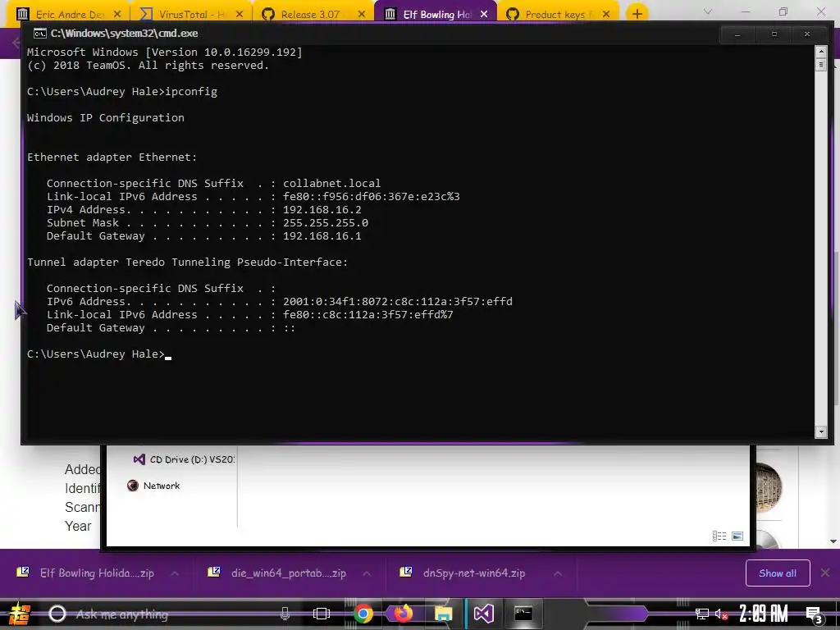Click the taskbar clock showing 2:09 AM
The width and height of the screenshot is (840, 630).
tap(764, 614)
